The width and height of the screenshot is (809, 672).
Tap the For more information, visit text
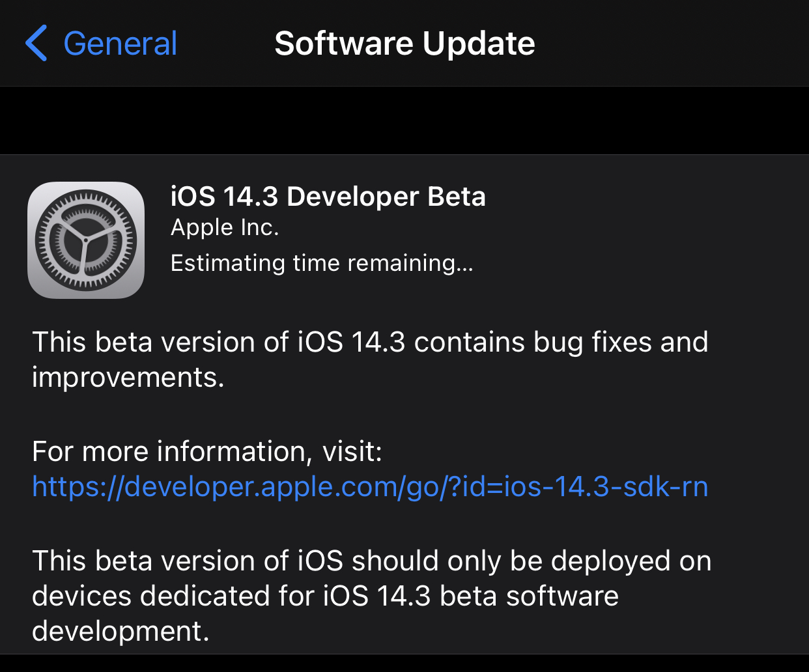coord(206,451)
